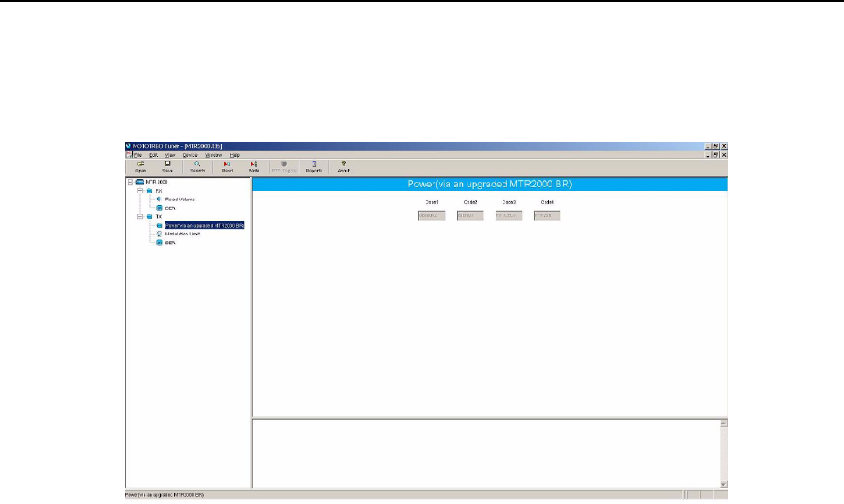Collapse the TX tree branch
The image size is (844, 504).
140,217
